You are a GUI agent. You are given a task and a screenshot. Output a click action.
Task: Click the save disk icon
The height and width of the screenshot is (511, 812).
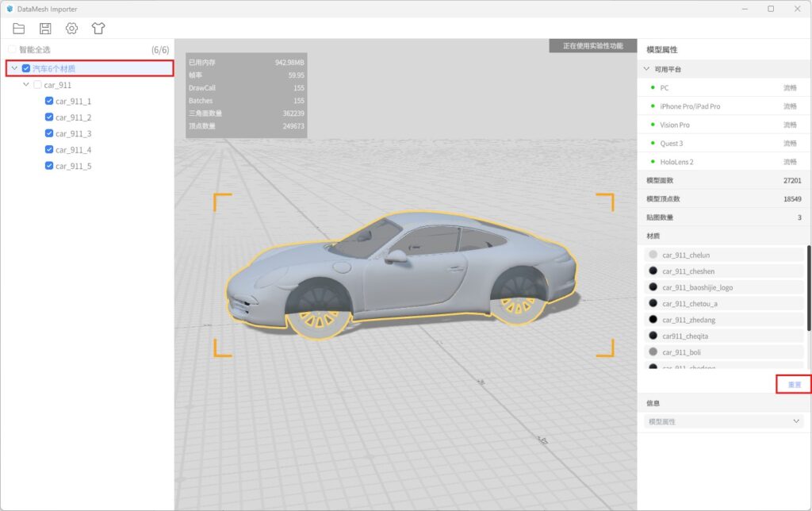click(x=45, y=29)
